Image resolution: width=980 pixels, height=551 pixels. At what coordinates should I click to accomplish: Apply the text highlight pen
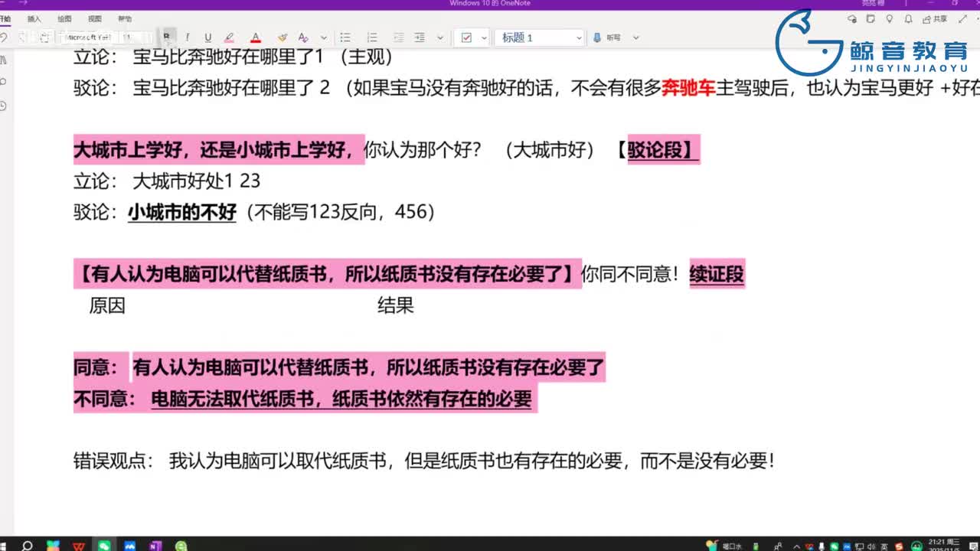coord(229,37)
